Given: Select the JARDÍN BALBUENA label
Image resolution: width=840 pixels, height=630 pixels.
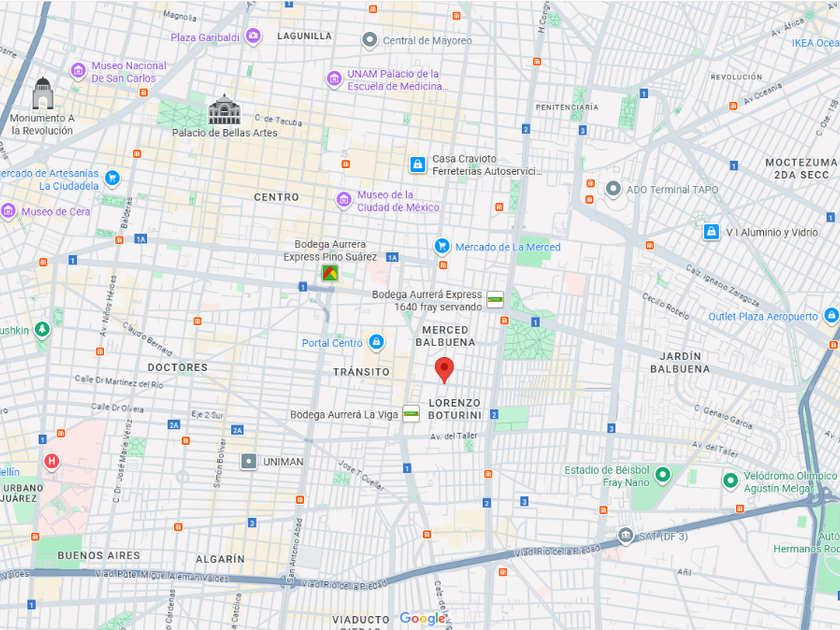Looking at the screenshot, I should click(x=680, y=363).
